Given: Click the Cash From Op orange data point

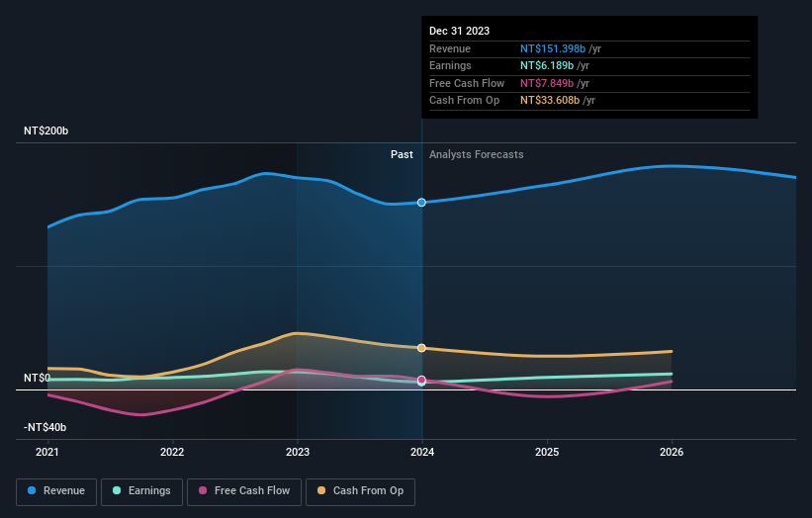Looking at the screenshot, I should tap(421, 348).
